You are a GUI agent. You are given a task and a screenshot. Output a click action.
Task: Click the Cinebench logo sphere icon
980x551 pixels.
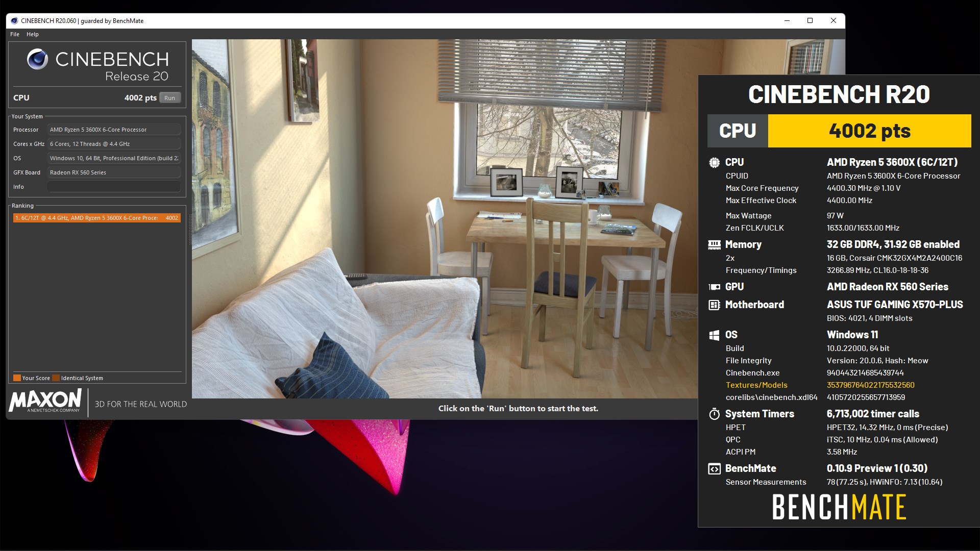click(x=37, y=59)
